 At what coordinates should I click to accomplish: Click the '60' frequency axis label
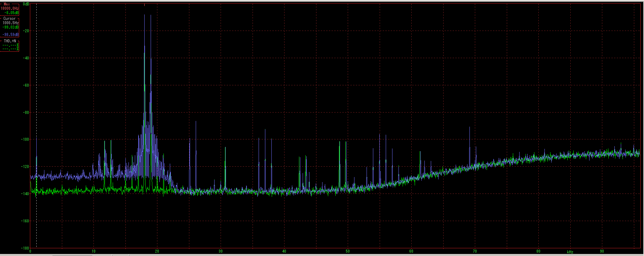pos(411,251)
